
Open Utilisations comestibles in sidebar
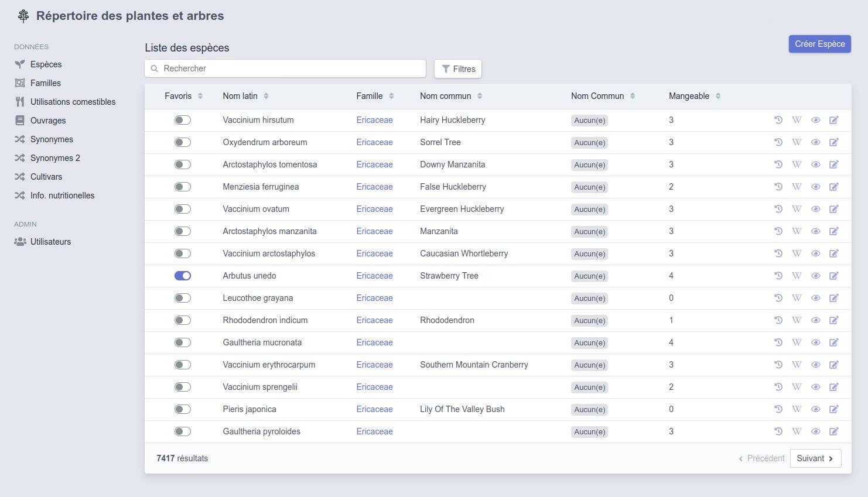click(73, 102)
